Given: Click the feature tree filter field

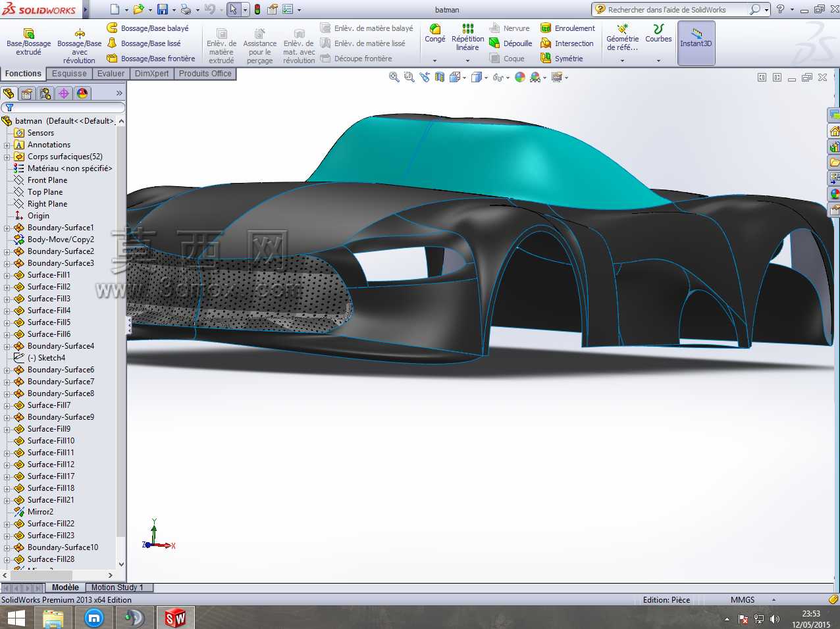Looking at the screenshot, I should [63, 107].
